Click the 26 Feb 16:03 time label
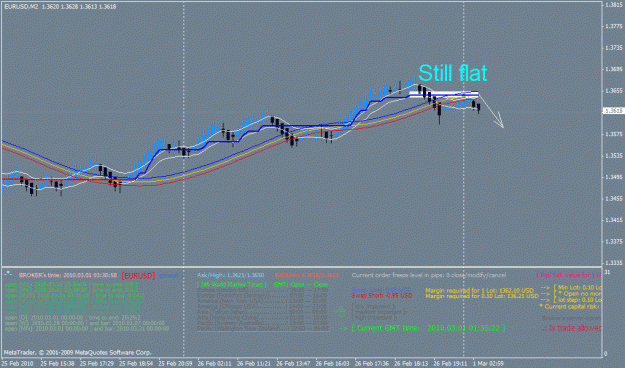The height and width of the screenshot is (368, 625). [333, 364]
